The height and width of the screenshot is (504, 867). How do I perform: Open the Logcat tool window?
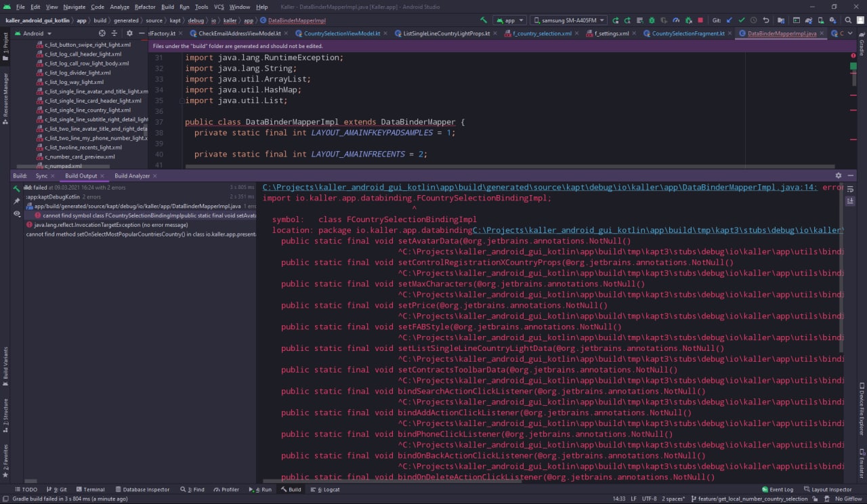point(326,489)
